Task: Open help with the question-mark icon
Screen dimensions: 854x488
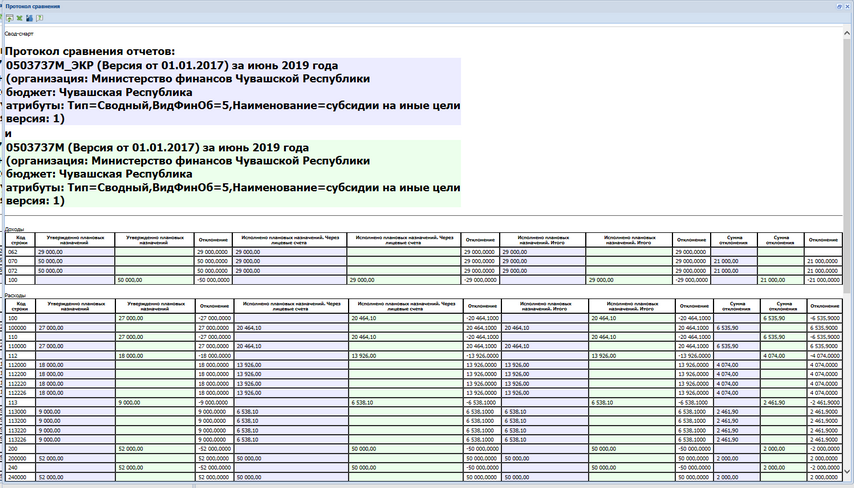Action: (x=39, y=18)
